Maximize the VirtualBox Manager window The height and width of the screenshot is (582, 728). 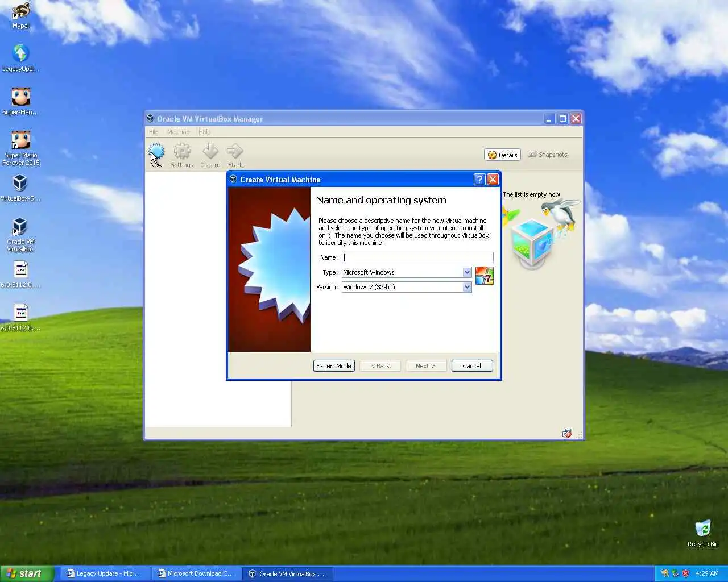tap(562, 118)
